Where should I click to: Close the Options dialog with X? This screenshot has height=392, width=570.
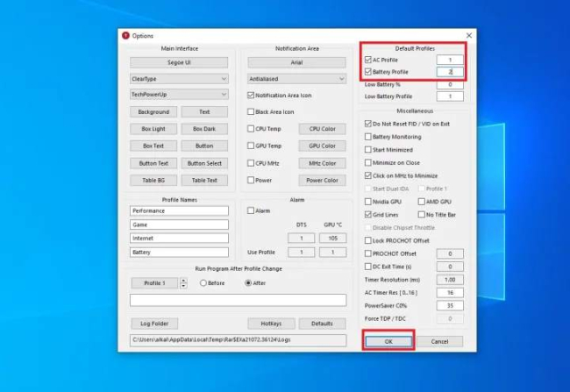(x=469, y=35)
